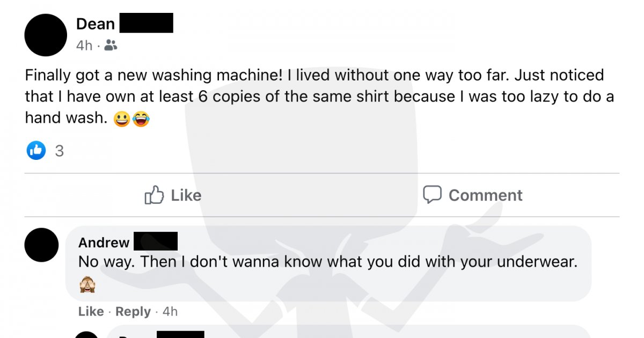Click the laughing tears emoji in the post

coord(142,118)
